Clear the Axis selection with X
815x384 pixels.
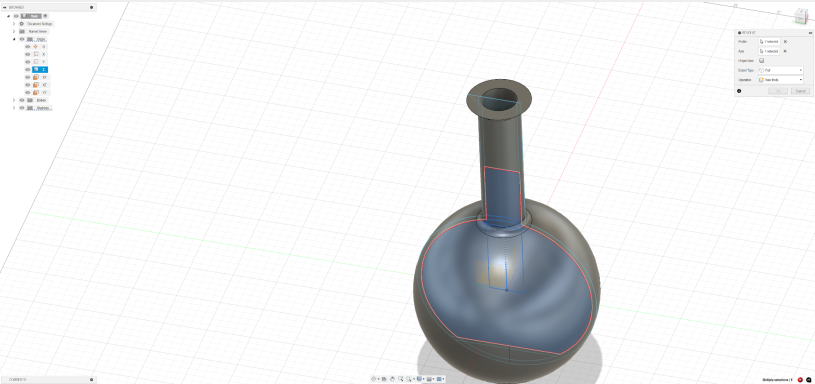(x=785, y=51)
